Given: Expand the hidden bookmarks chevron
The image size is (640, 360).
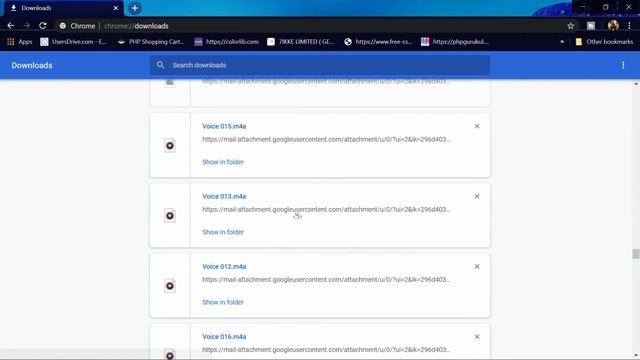Looking at the screenshot, I should point(562,42).
